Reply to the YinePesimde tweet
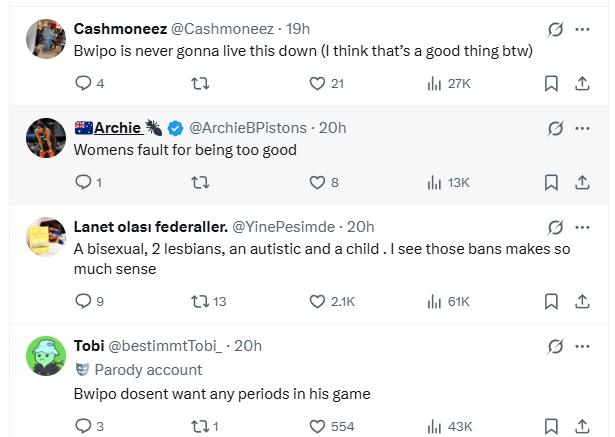 [83, 300]
